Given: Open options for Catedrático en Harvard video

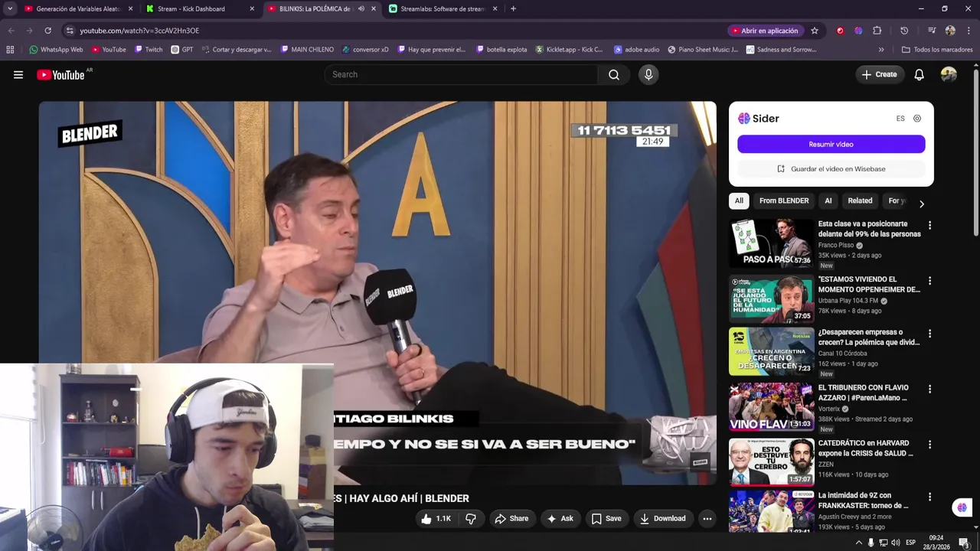Looking at the screenshot, I should pos(929,444).
